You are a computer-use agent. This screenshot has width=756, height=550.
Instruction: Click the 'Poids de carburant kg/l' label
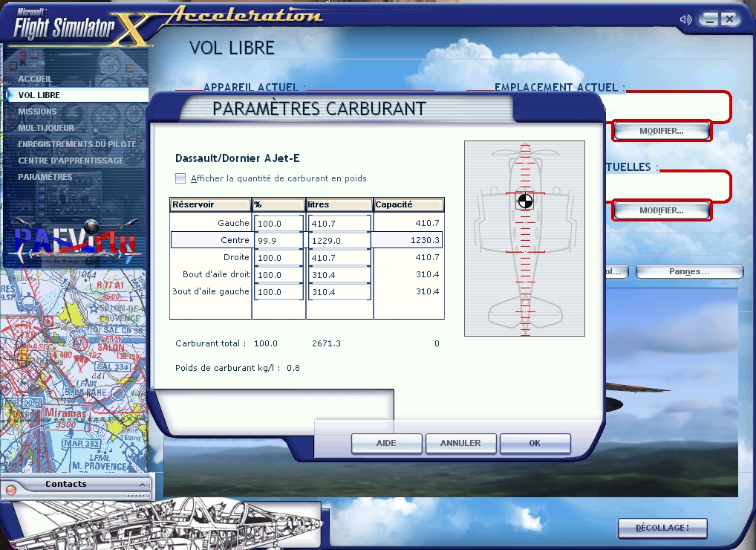[x=227, y=368]
